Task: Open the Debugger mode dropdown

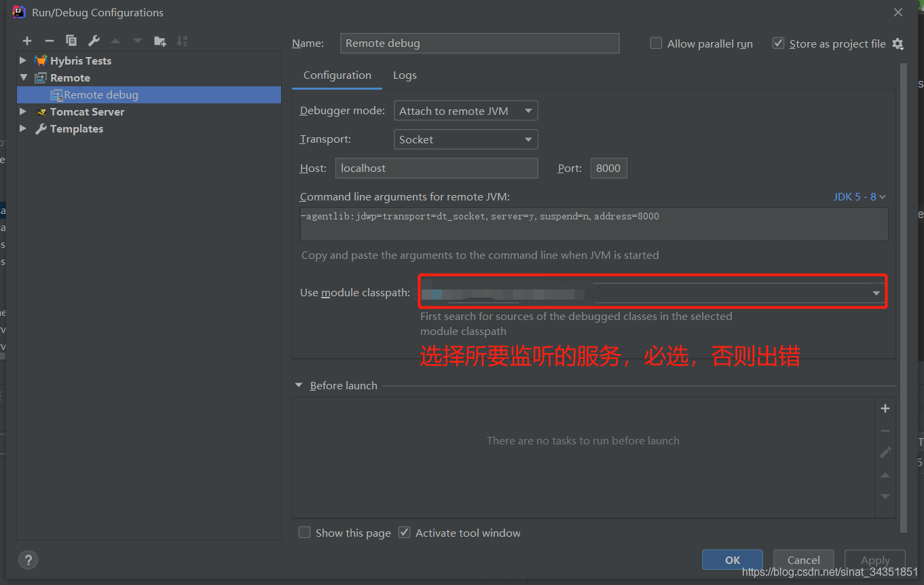Action: [466, 111]
